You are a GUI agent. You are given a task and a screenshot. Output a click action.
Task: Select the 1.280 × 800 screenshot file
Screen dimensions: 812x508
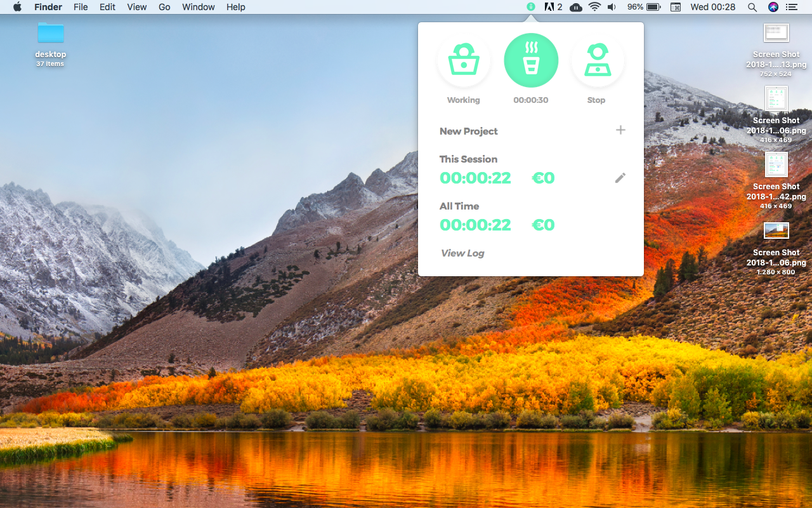pos(776,248)
